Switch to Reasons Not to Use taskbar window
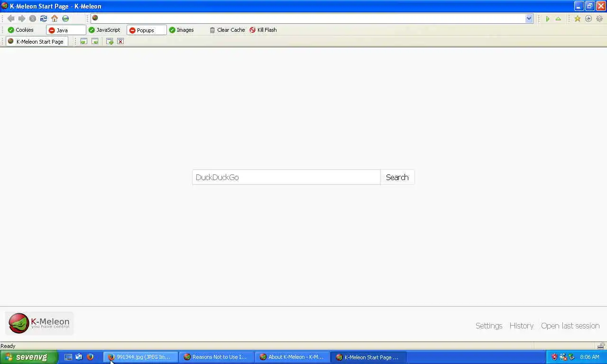Viewport: 607px width, 364px height. click(x=217, y=357)
